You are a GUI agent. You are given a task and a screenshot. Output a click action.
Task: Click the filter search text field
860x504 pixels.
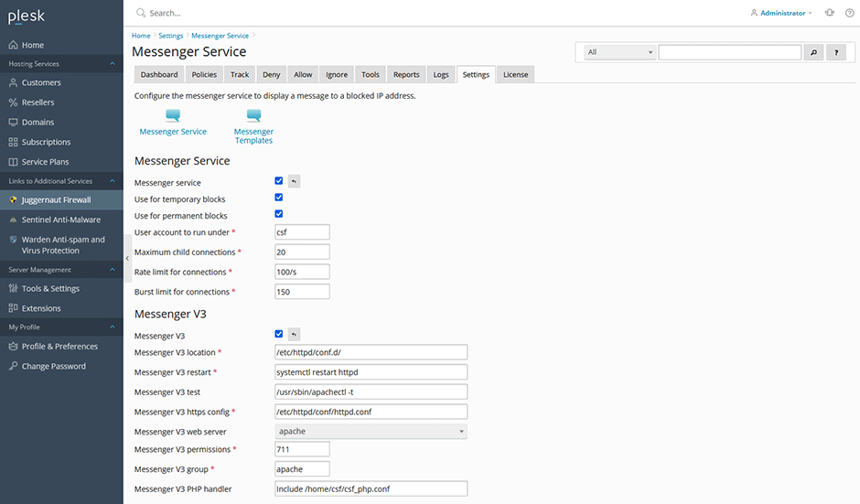pos(729,52)
